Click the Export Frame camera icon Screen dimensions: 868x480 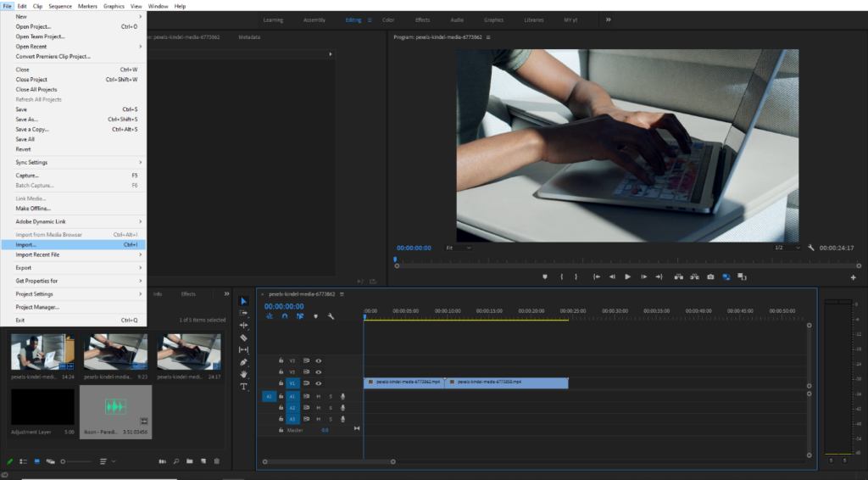point(710,276)
